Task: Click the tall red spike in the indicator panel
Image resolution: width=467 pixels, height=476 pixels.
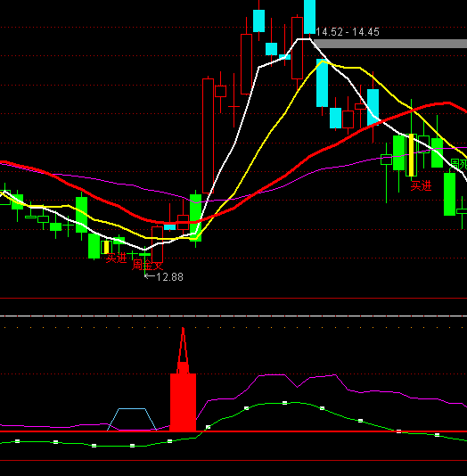Action: point(183,380)
